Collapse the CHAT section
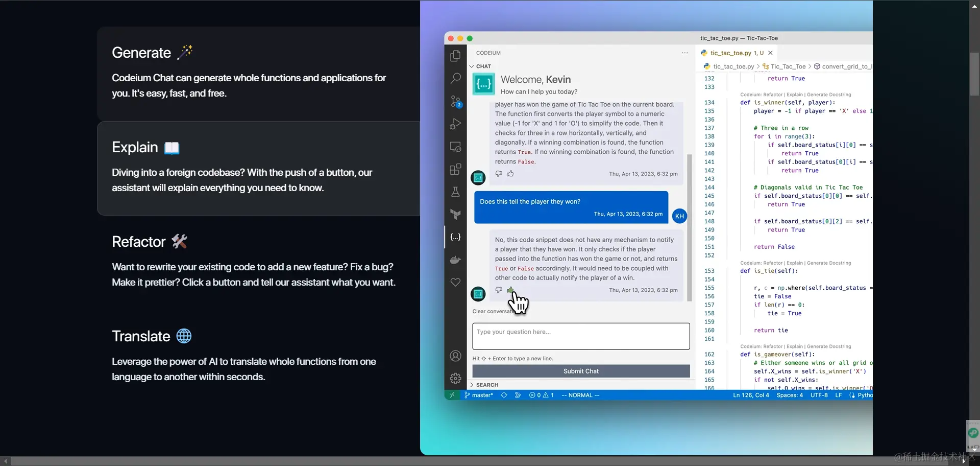Image resolution: width=980 pixels, height=466 pixels. tap(480, 66)
